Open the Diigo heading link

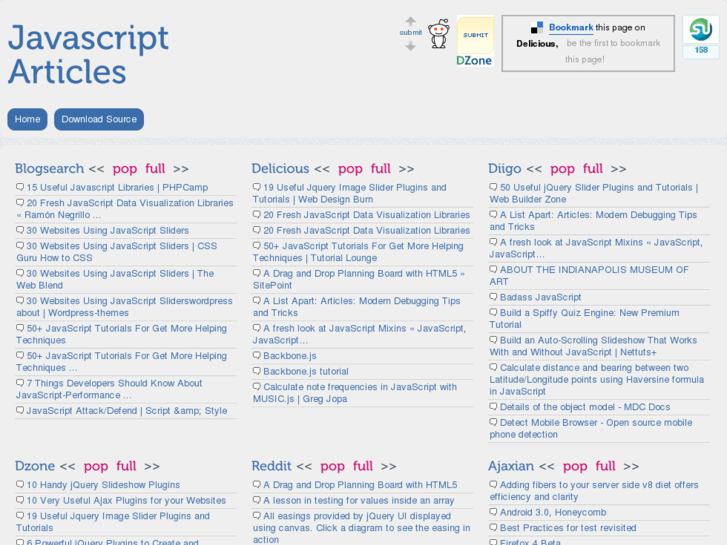coord(504,168)
